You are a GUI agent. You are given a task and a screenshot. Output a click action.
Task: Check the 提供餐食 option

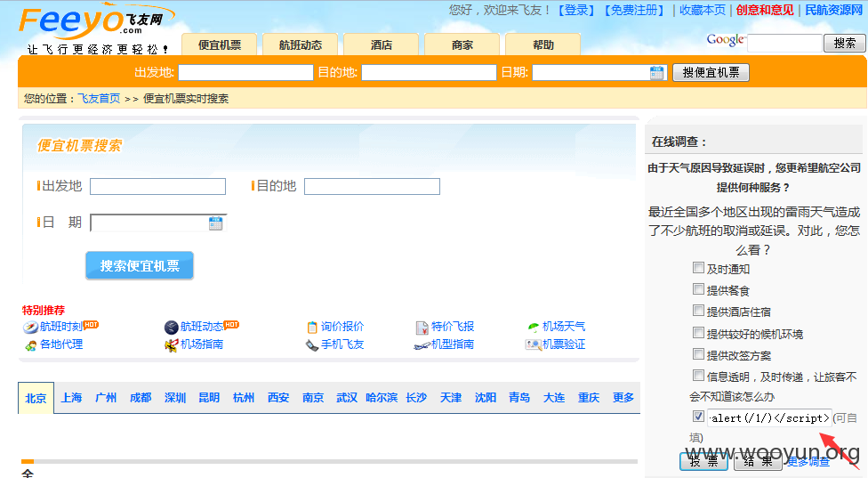tap(699, 289)
